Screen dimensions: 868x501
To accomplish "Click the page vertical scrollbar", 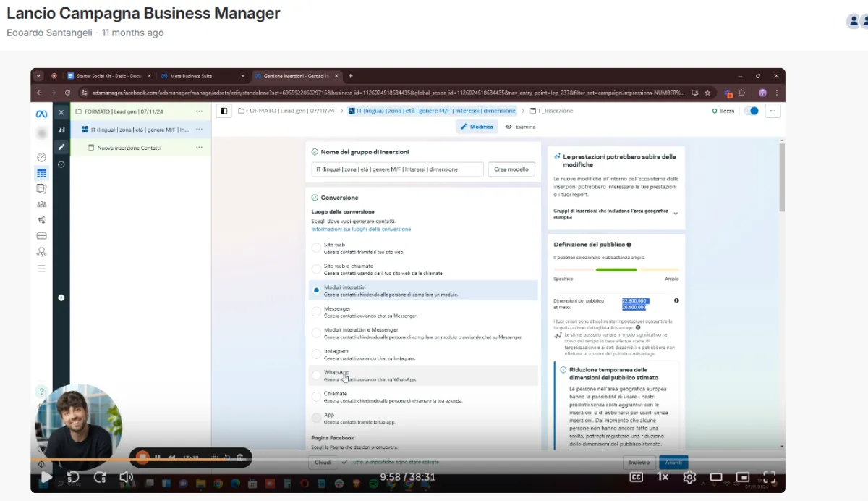I will [x=780, y=177].
